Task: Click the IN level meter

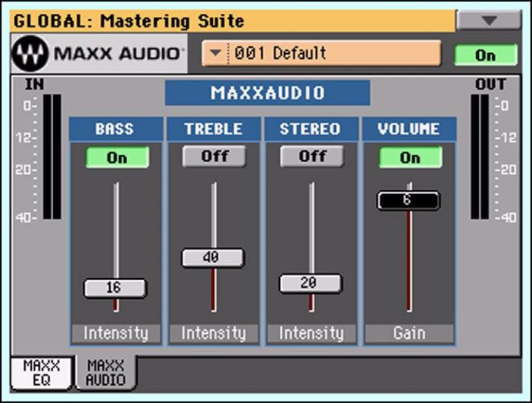Action: [x=52, y=157]
